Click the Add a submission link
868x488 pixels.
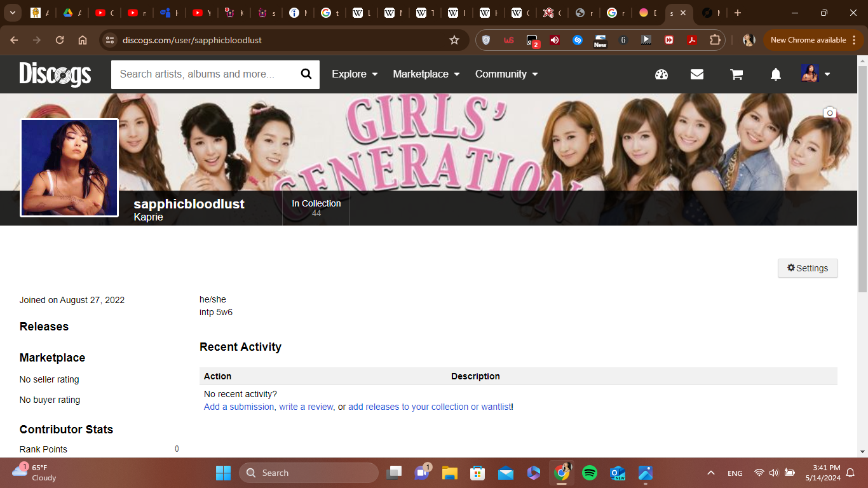tap(239, 407)
